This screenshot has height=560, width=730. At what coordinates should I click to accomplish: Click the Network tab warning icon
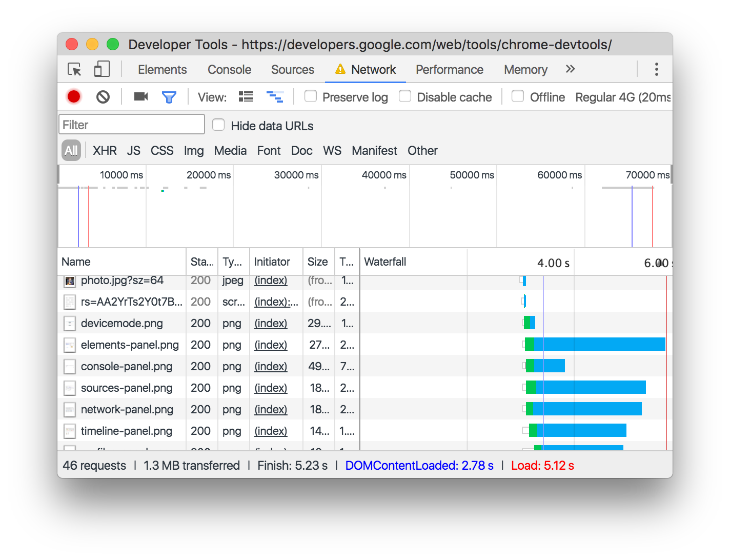[x=340, y=69]
